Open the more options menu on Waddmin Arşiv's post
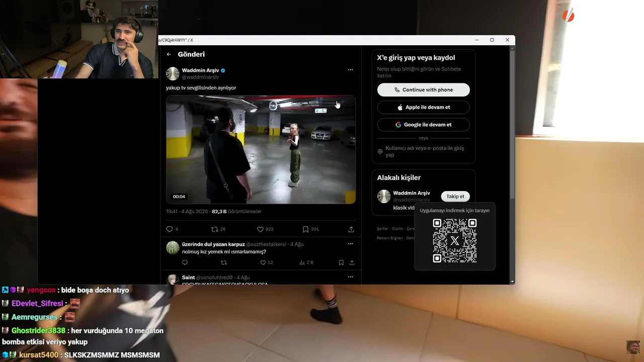The image size is (644, 362). coord(350,70)
